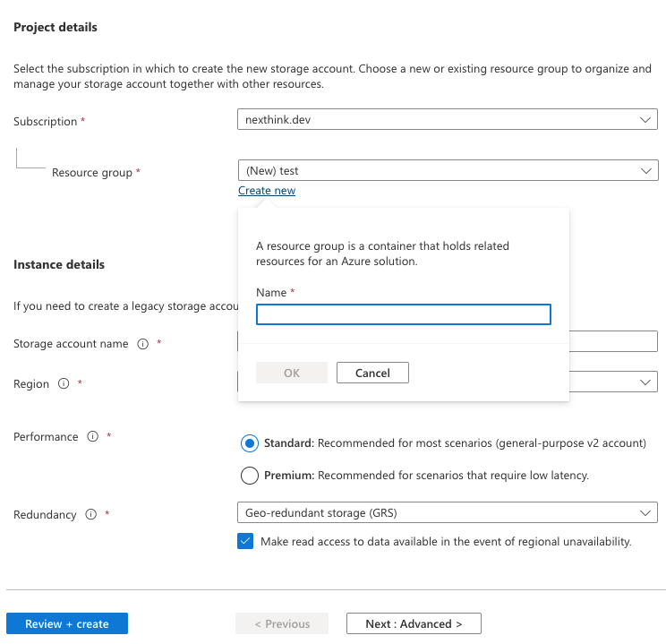Click the info icon next to Region
This screenshot has width=666, height=644.
point(64,383)
